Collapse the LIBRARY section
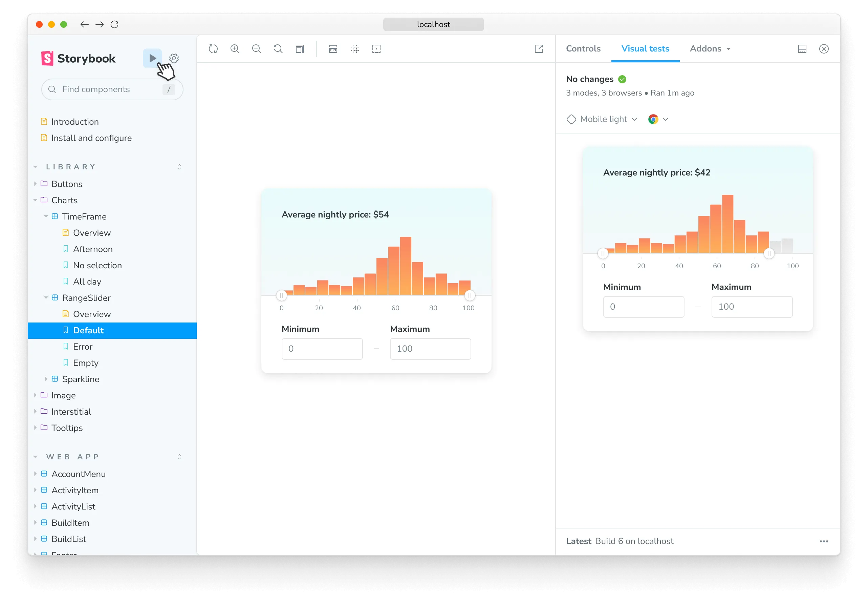This screenshot has width=868, height=603. pyautogui.click(x=36, y=167)
